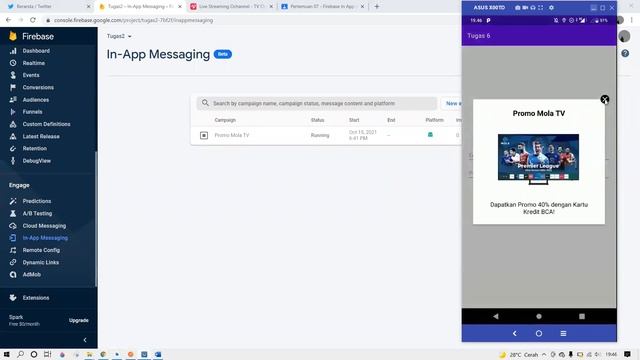
Task: Open Predictions under Engage
Action: coord(37,201)
